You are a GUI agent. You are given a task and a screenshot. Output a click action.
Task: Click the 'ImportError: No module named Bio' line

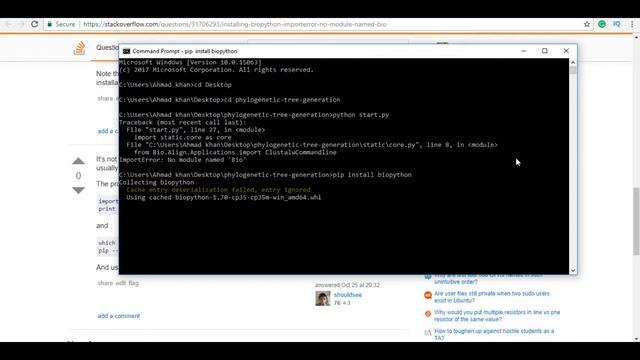click(x=182, y=160)
